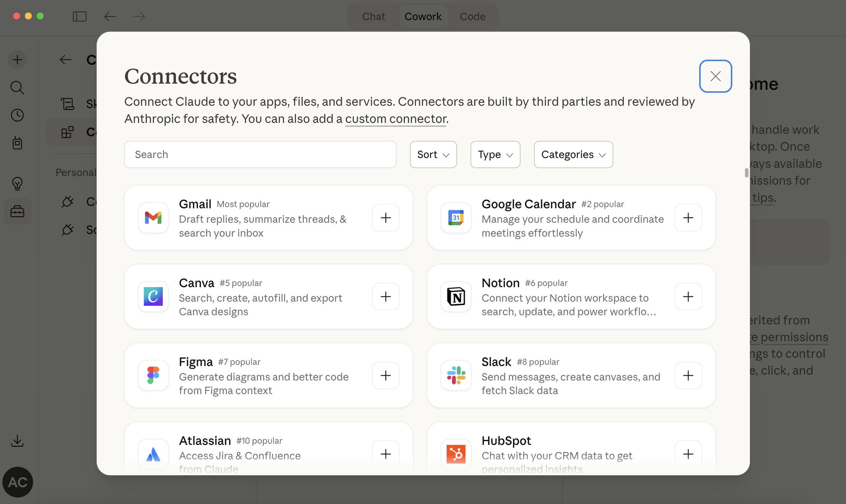Click the plus button for Canva
This screenshot has height=504, width=846.
(385, 297)
